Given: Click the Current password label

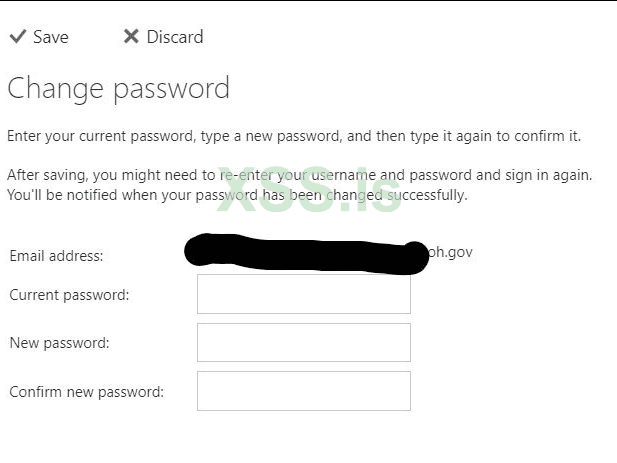Looking at the screenshot, I should click(x=69, y=295).
